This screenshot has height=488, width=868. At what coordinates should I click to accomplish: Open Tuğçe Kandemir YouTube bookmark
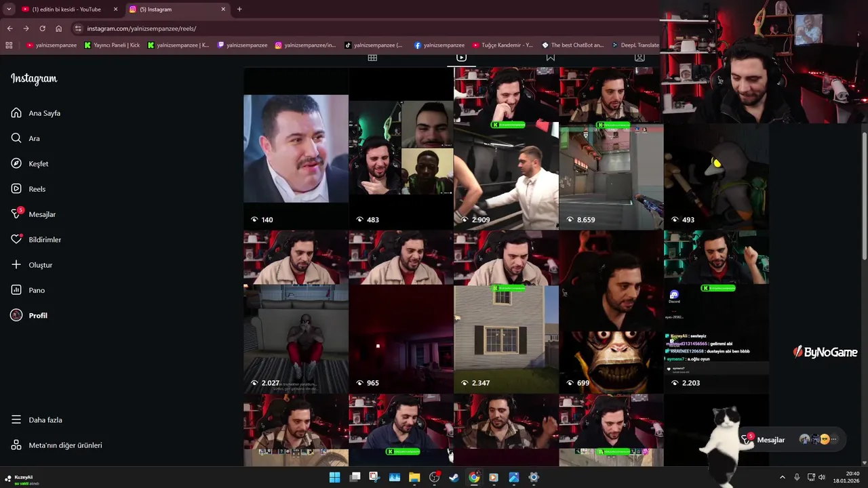click(x=502, y=45)
